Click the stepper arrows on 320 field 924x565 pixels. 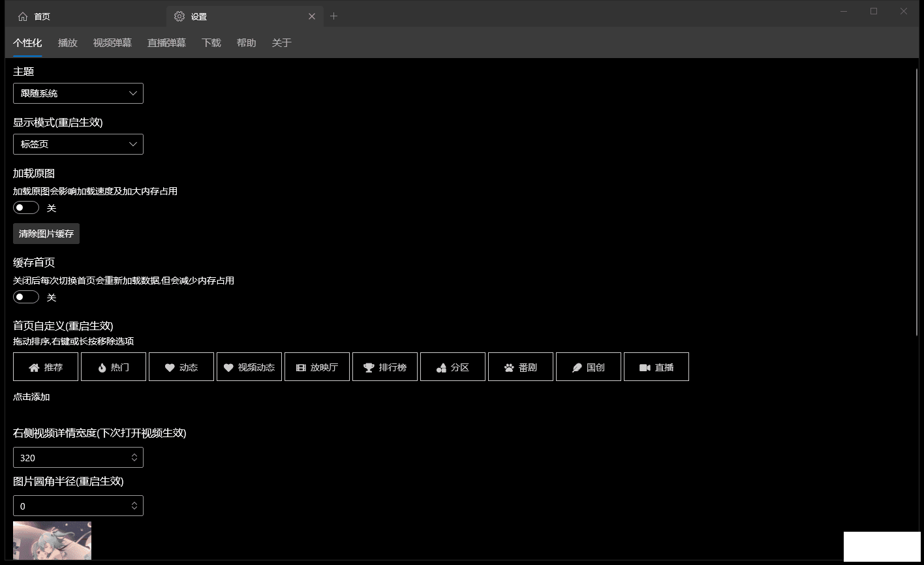[x=134, y=457]
